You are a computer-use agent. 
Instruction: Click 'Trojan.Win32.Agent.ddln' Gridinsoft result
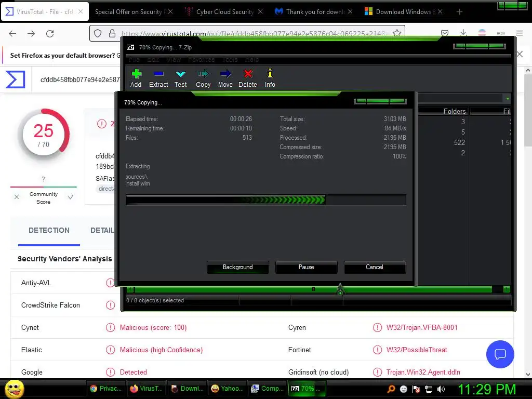click(x=423, y=372)
